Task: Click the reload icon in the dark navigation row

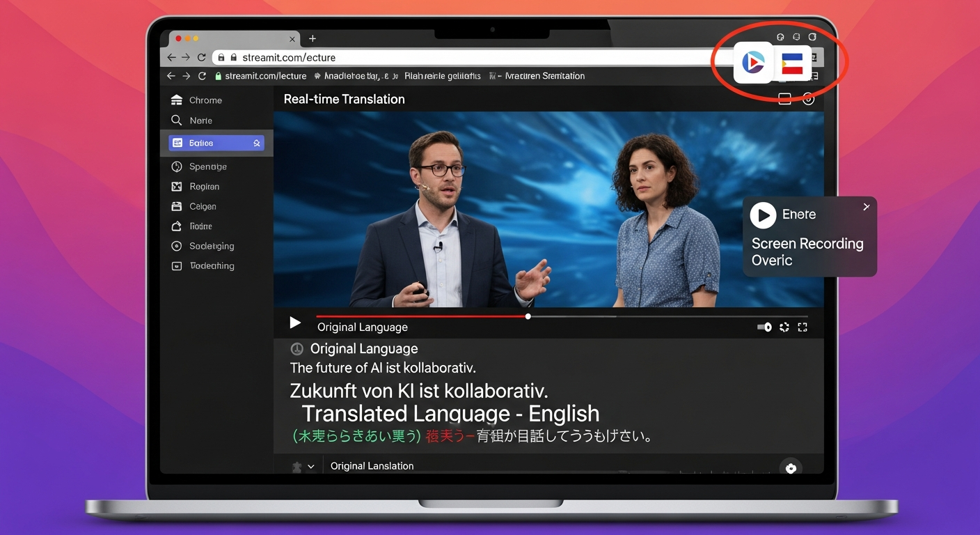Action: (x=202, y=76)
